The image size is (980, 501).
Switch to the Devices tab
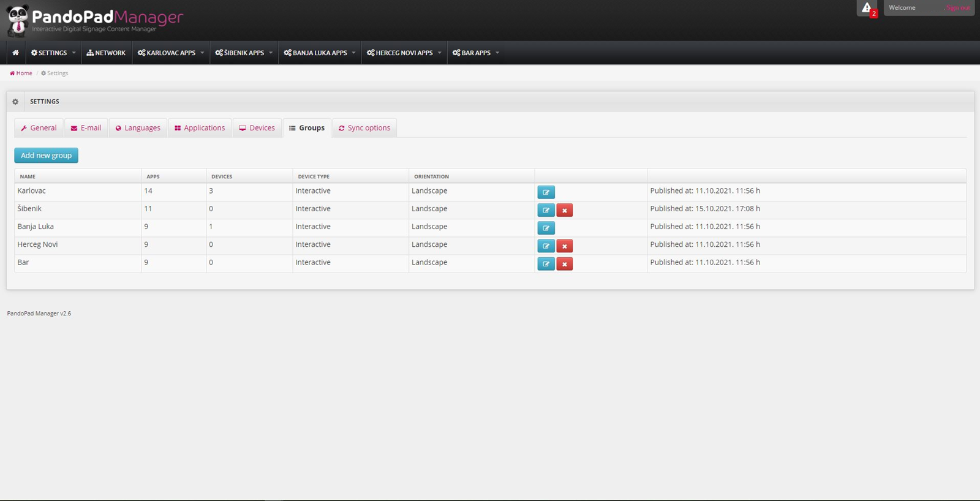coord(257,128)
